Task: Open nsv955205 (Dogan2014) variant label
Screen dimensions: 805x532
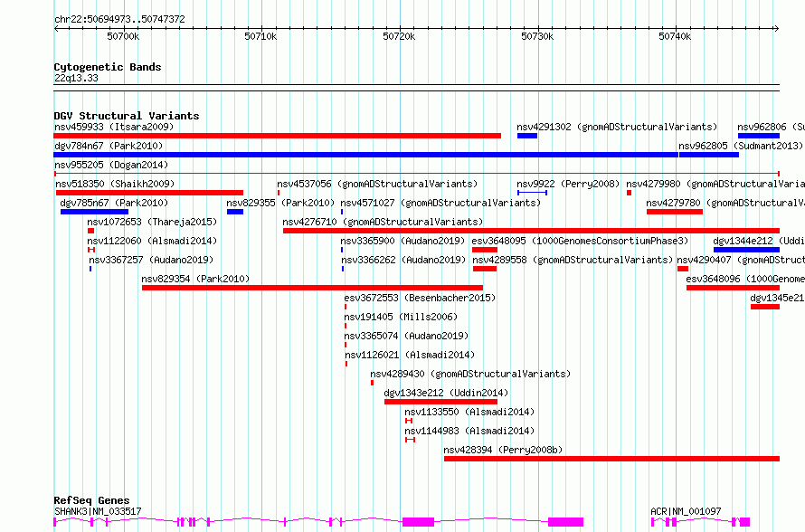Action: [111, 165]
